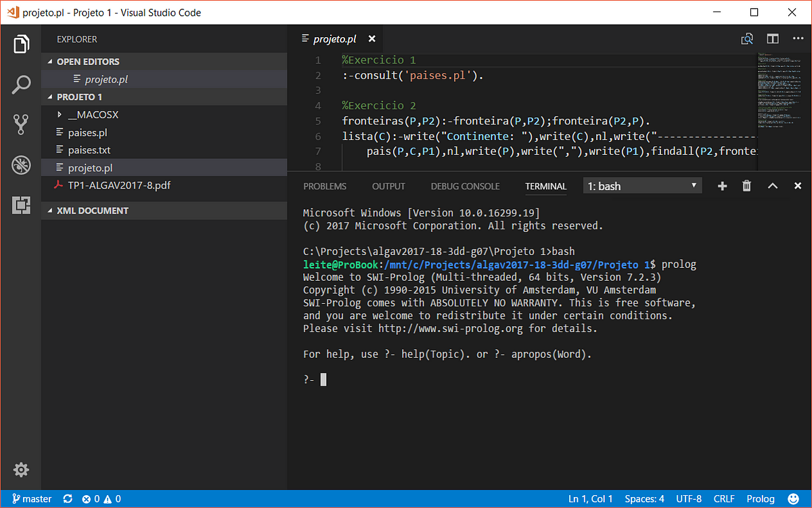This screenshot has width=812, height=508.
Task: Open the Debug view icon
Action: click(x=21, y=164)
